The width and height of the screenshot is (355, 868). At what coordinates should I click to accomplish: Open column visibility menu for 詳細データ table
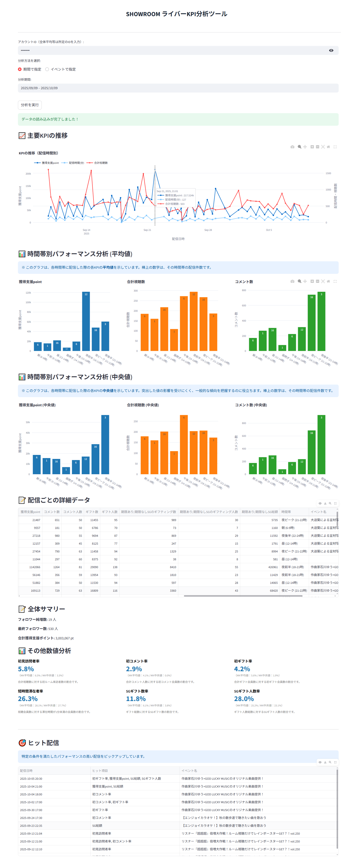click(320, 503)
